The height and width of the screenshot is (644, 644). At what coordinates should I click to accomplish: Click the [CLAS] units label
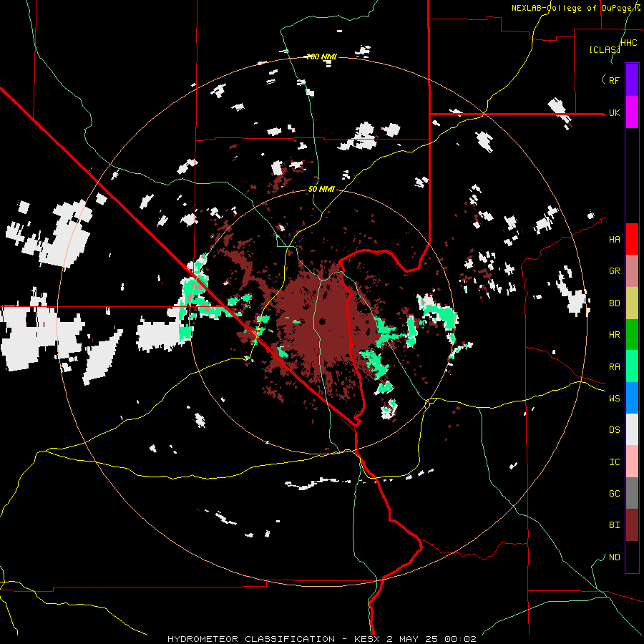click(605, 49)
